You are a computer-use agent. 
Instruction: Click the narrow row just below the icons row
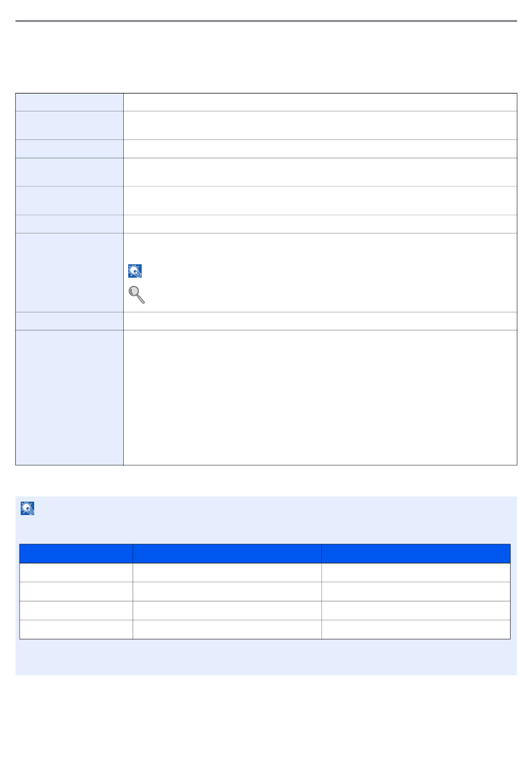tap(266, 321)
